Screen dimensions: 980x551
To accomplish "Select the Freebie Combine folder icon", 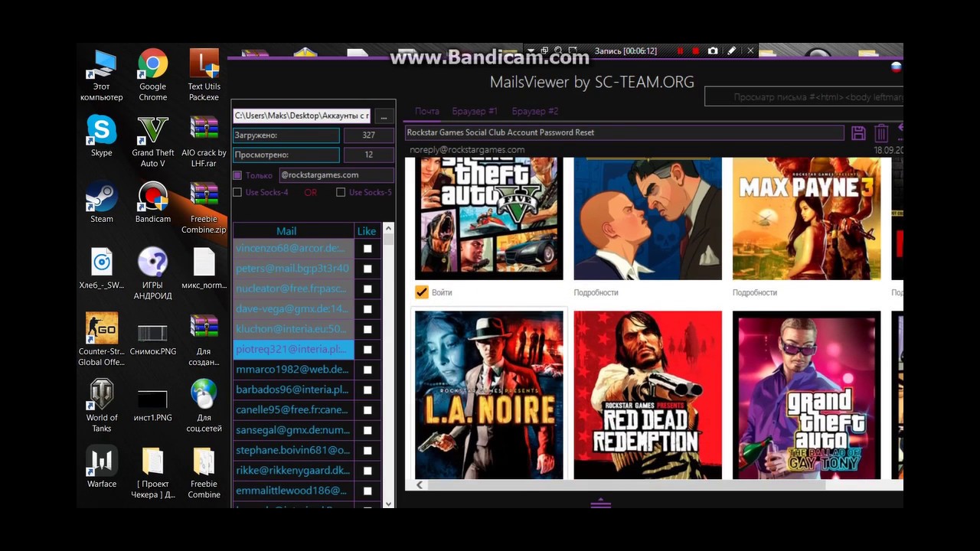I will 204,472.
